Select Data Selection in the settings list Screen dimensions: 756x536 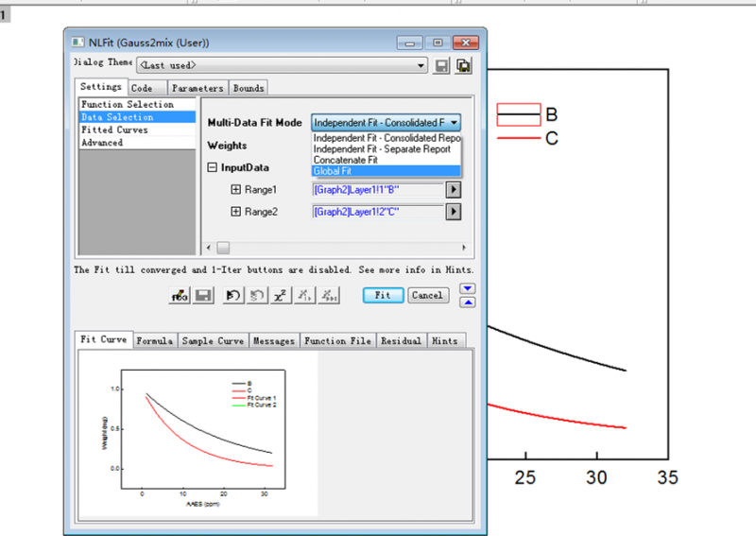[x=137, y=117]
